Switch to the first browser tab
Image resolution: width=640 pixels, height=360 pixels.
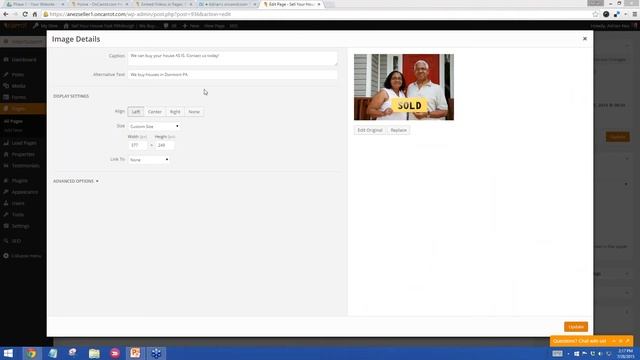34,4
